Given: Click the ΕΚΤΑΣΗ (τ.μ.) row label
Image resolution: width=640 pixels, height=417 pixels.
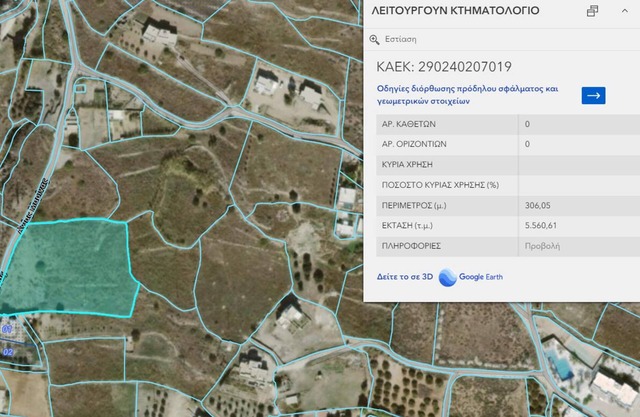Looking at the screenshot, I should click(x=412, y=225).
